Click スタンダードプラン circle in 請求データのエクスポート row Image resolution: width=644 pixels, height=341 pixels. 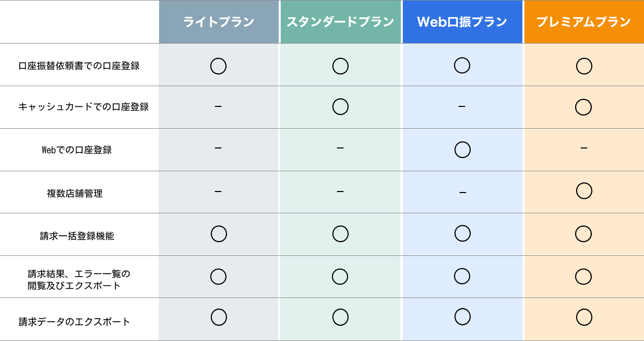(x=340, y=317)
